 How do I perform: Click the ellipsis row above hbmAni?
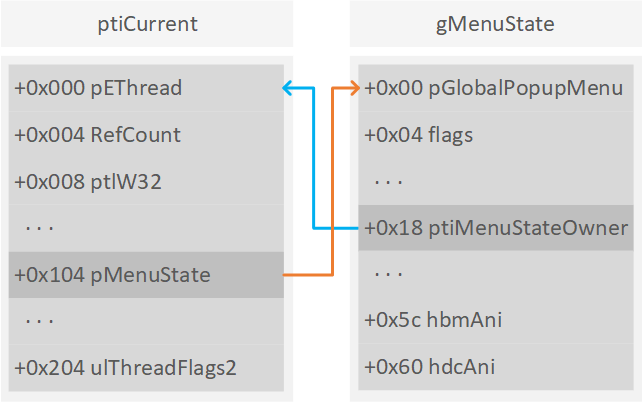click(389, 274)
